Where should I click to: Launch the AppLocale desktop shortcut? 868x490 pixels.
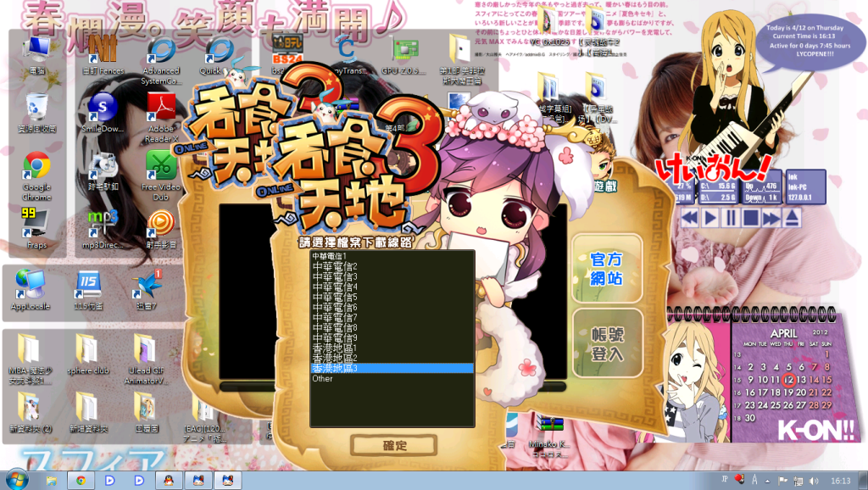31,290
